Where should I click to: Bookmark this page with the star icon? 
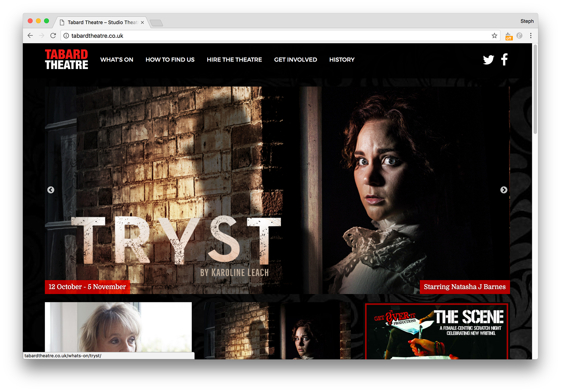click(494, 36)
